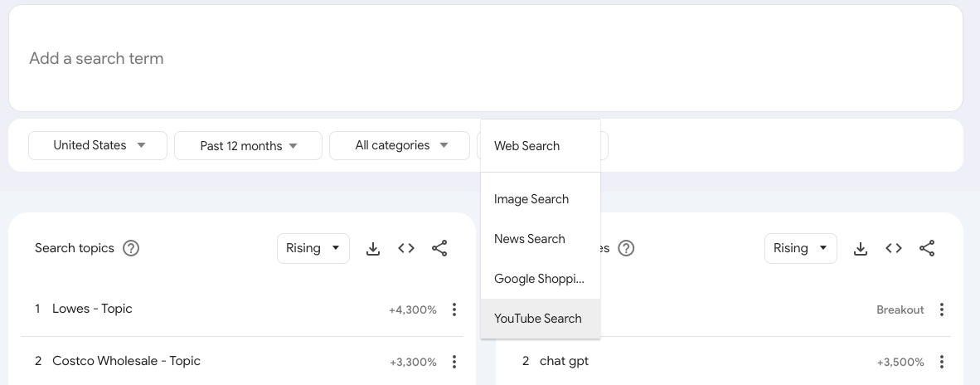Viewport: 980px width, 385px height.
Task: Open Rising dropdown in search queries card
Action: [801, 248]
